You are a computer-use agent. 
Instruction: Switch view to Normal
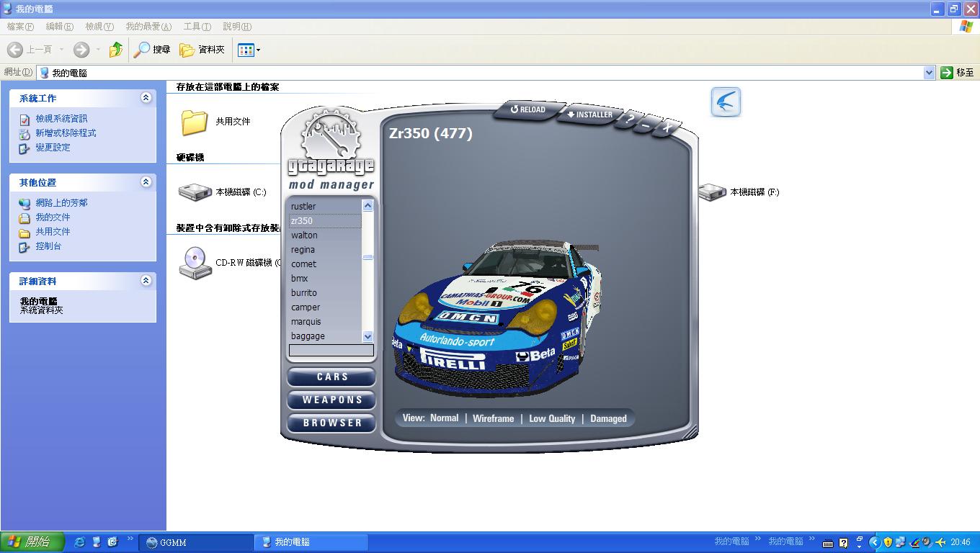[444, 418]
